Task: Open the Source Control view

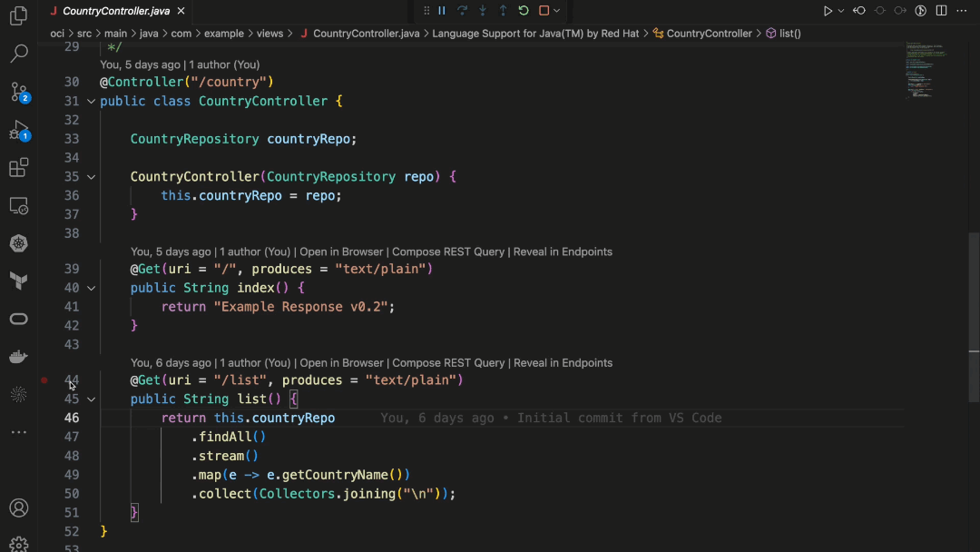Action: pos(19,91)
